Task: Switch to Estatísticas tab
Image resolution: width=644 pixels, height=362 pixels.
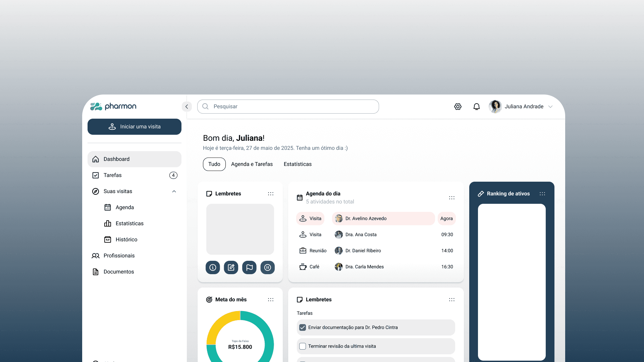Action: click(x=298, y=164)
